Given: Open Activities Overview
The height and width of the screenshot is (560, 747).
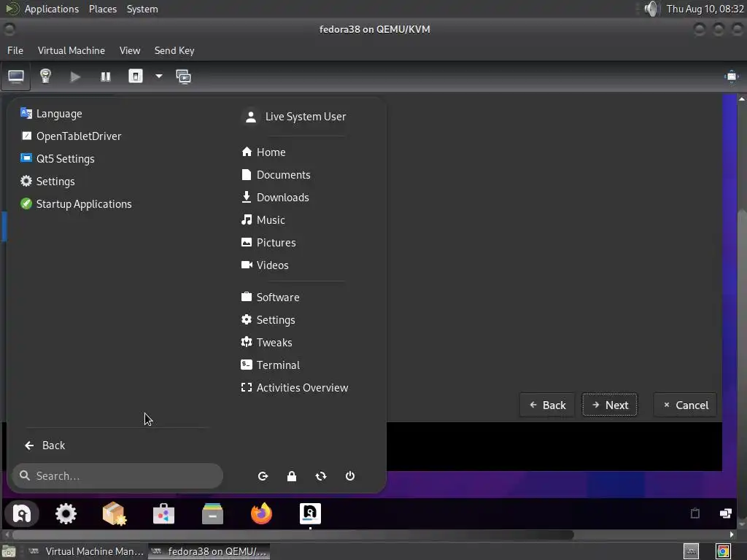Looking at the screenshot, I should [295, 388].
